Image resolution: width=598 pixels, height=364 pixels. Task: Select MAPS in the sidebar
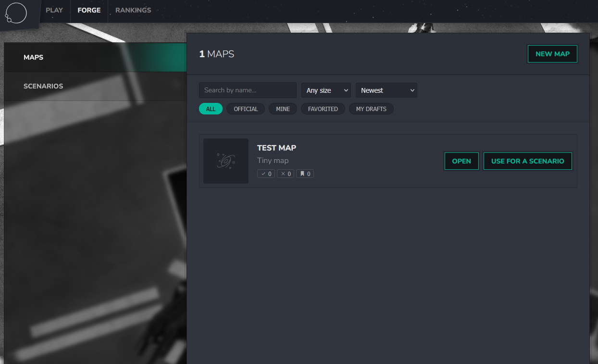click(95, 57)
